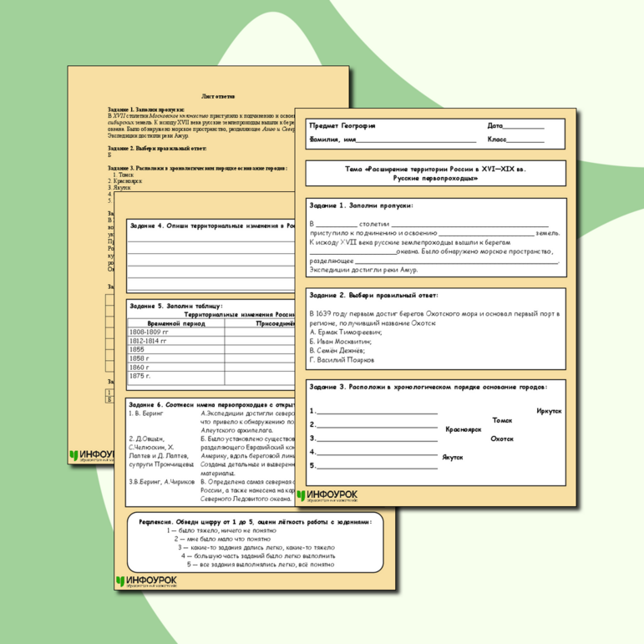Click the first numbered blank line in Задание 3
This screenshot has height=644, width=644.
coord(376,412)
